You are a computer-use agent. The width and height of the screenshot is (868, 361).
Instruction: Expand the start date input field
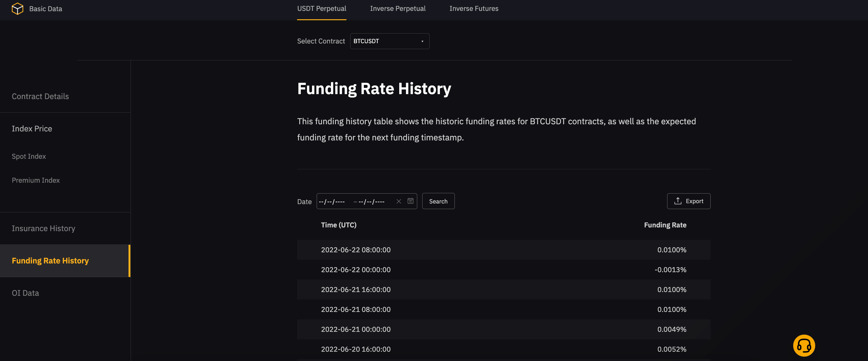pyautogui.click(x=333, y=201)
